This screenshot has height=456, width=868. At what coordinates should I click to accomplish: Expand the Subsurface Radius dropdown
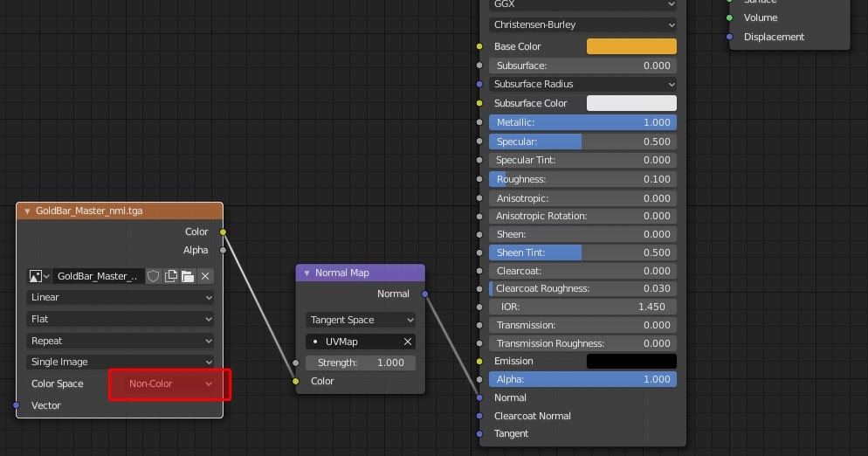click(583, 84)
